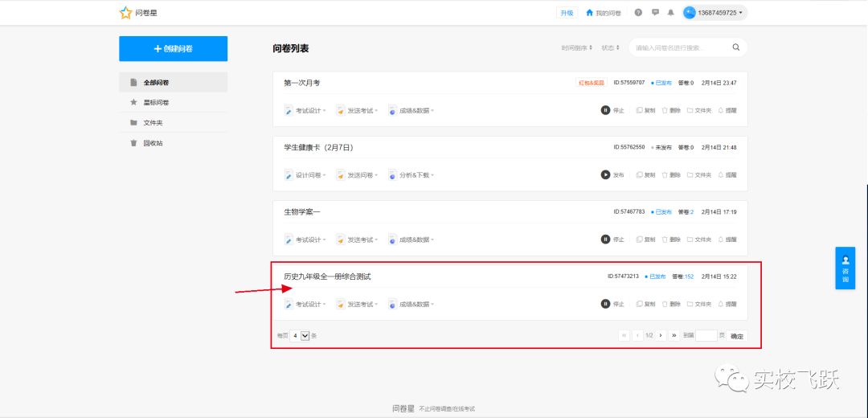This screenshot has height=418, width=868.
Task: Open answer count 2 for 生物学案一
Action: click(x=692, y=212)
